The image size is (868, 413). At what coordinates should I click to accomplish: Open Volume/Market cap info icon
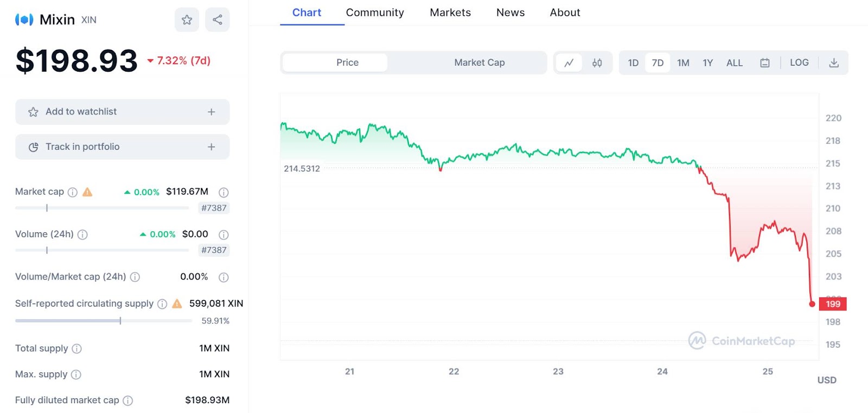pos(135,277)
